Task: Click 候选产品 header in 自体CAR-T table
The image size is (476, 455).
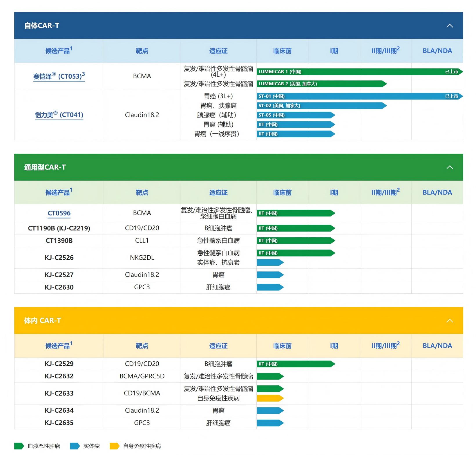Action: 59,50
